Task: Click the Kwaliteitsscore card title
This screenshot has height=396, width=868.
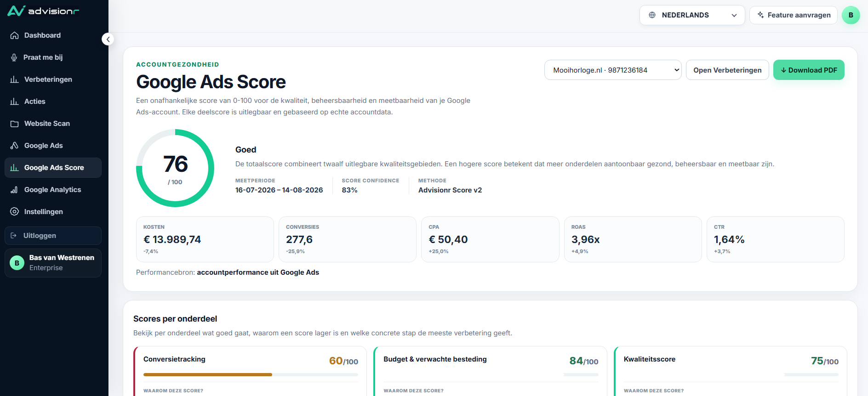Action: pyautogui.click(x=650, y=359)
